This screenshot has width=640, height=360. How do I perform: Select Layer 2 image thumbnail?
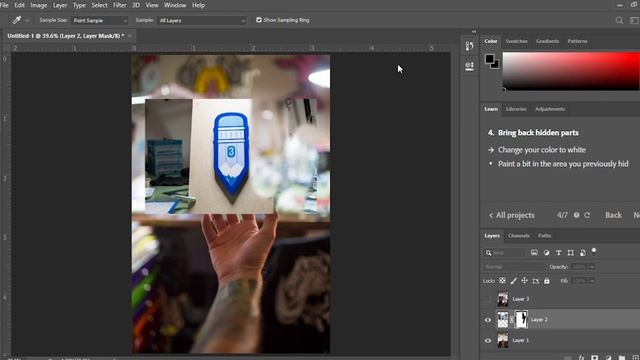(502, 320)
